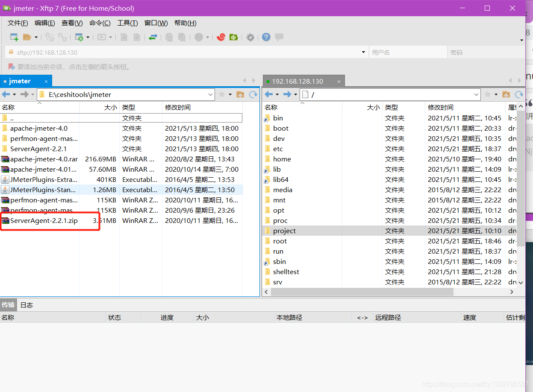
Task: Go back in the local jmeter pane
Action: pos(6,94)
